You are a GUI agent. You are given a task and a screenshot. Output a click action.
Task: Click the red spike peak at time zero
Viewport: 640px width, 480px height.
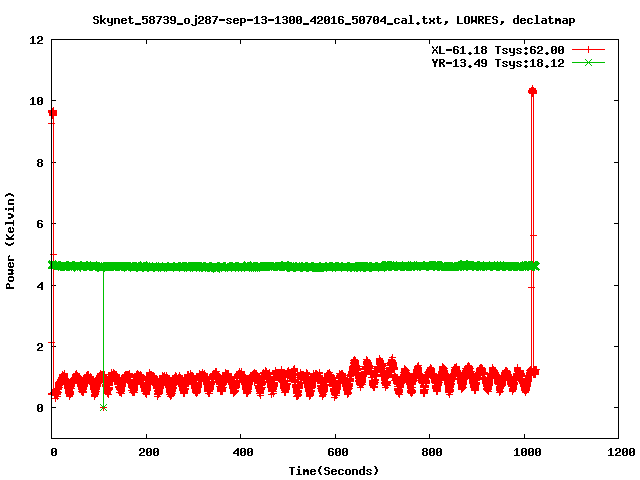coord(52,113)
